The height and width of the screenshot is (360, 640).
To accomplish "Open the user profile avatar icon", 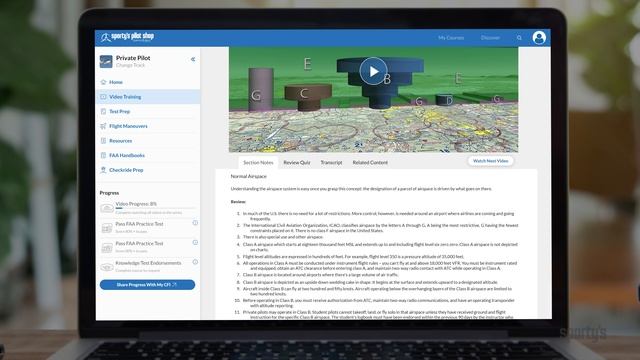I will tap(539, 38).
